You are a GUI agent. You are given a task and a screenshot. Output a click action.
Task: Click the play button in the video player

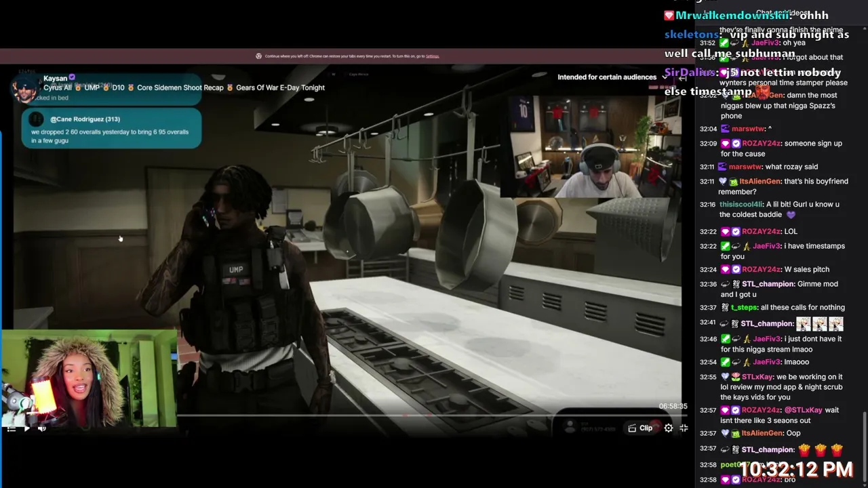[26, 428]
